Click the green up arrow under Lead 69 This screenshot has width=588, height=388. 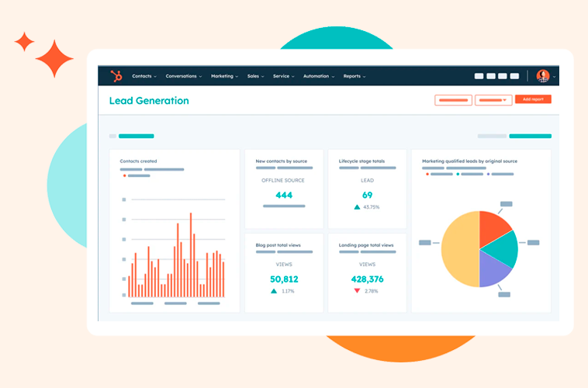click(357, 207)
